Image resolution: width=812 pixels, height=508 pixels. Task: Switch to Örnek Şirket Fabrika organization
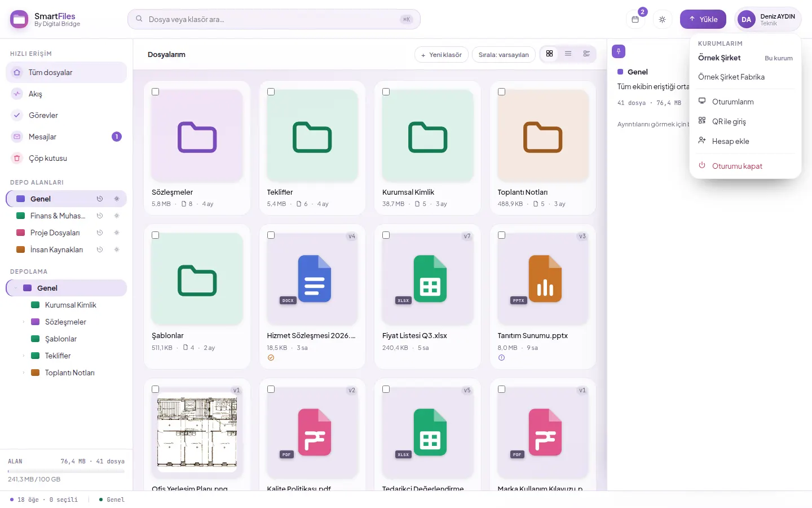(745, 77)
